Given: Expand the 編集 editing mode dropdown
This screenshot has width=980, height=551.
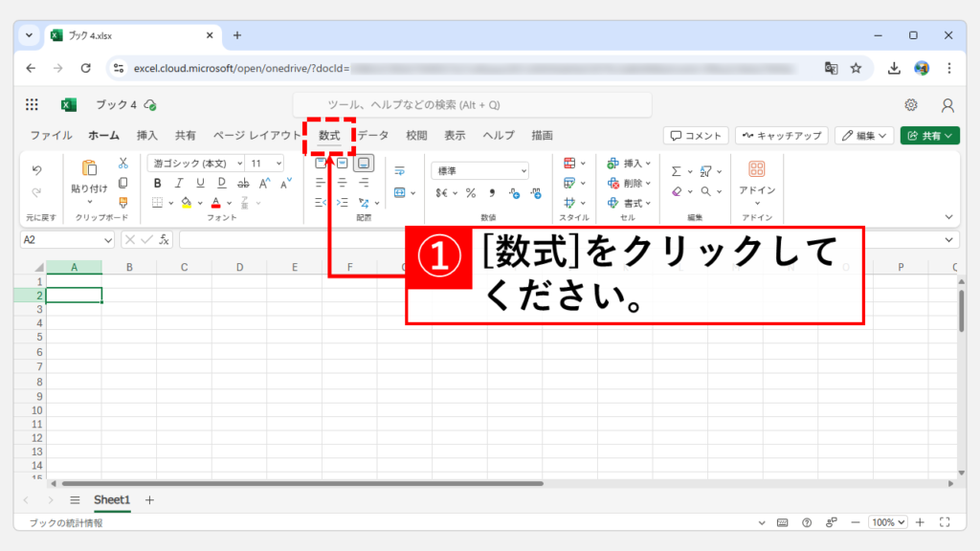Looking at the screenshot, I should (x=863, y=136).
